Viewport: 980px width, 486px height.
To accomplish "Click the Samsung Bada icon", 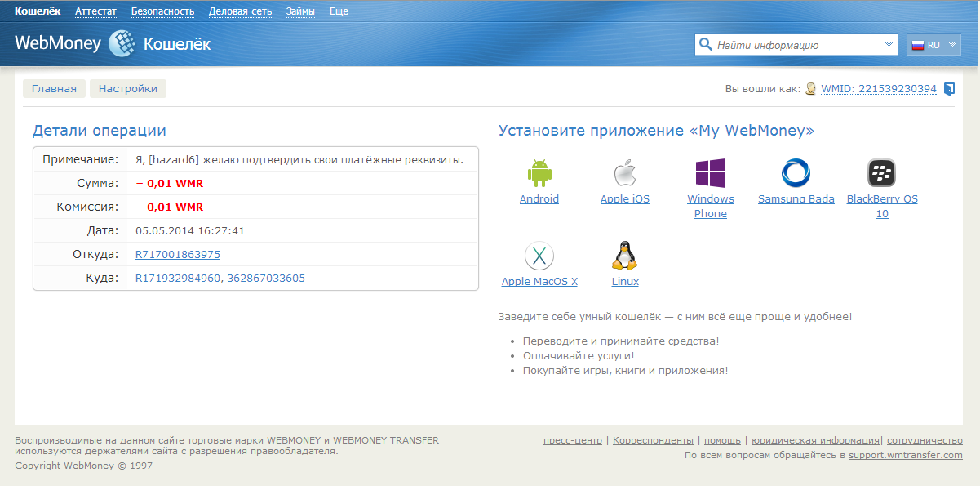I will pos(796,173).
